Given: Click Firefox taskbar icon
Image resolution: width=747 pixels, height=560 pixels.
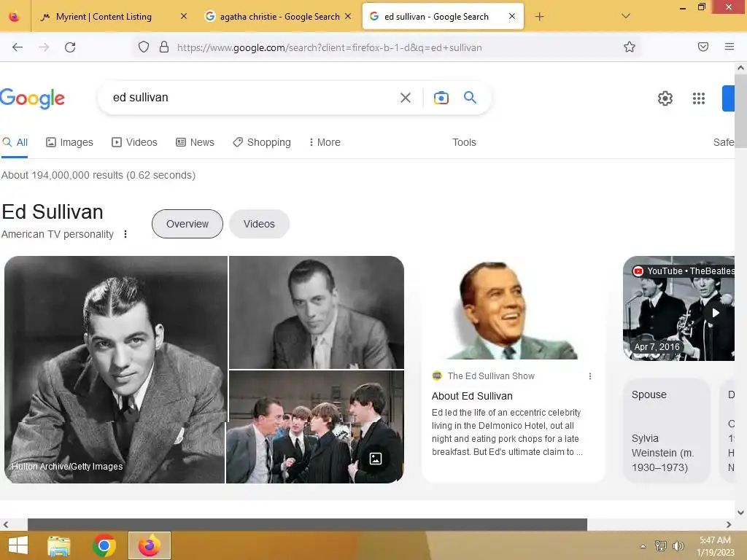Looking at the screenshot, I should 150,545.
